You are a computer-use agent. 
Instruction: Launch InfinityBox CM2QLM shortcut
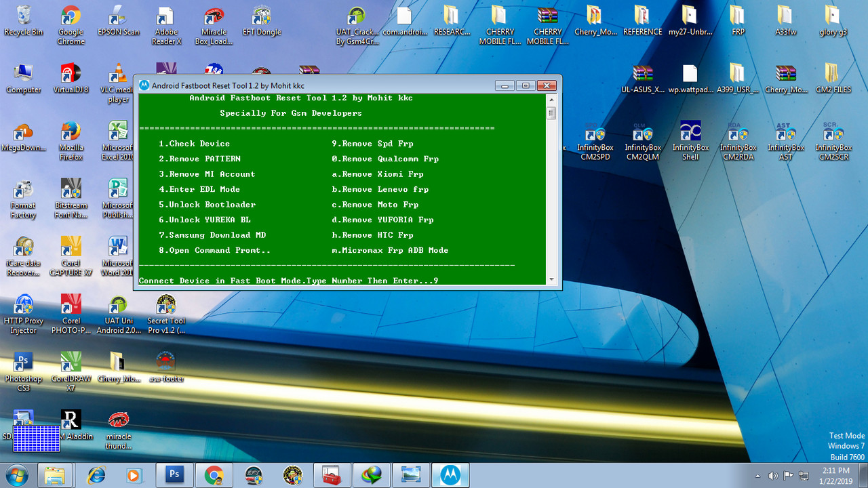642,141
